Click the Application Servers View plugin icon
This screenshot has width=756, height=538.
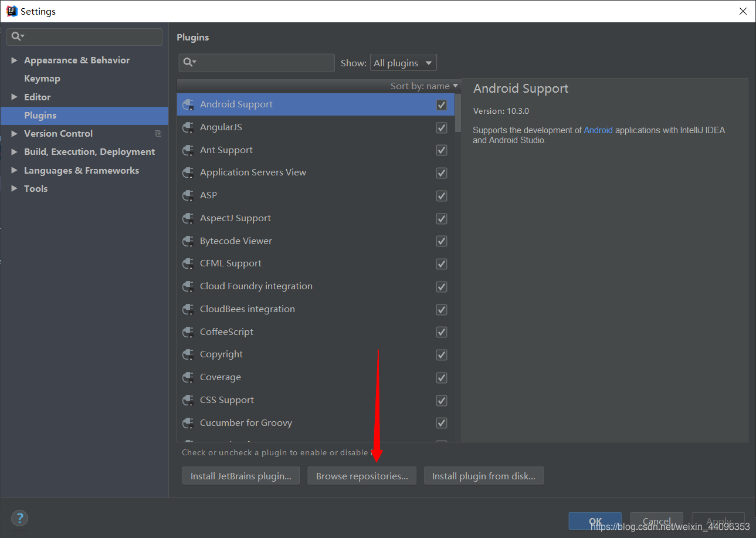point(188,172)
